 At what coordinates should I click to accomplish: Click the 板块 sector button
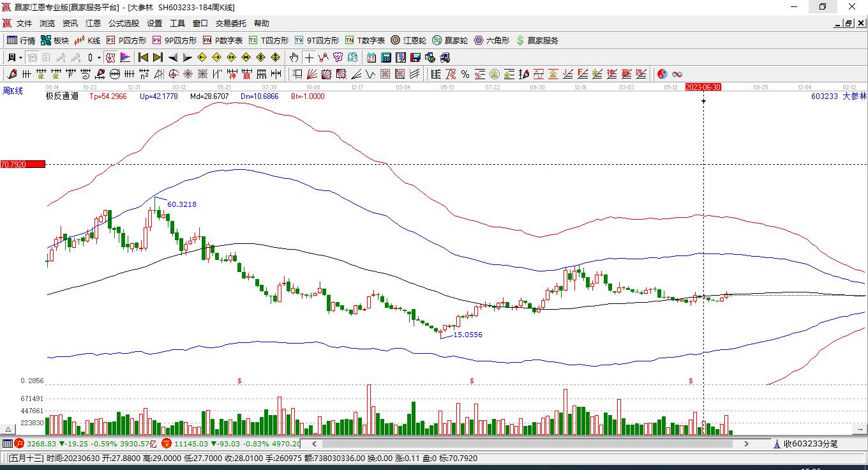55,40
